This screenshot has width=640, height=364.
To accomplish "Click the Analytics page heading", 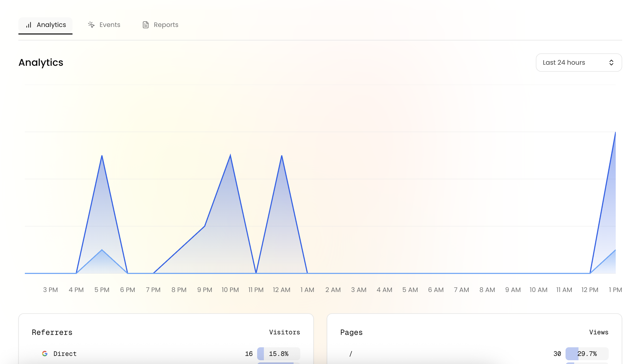I will 41,62.
